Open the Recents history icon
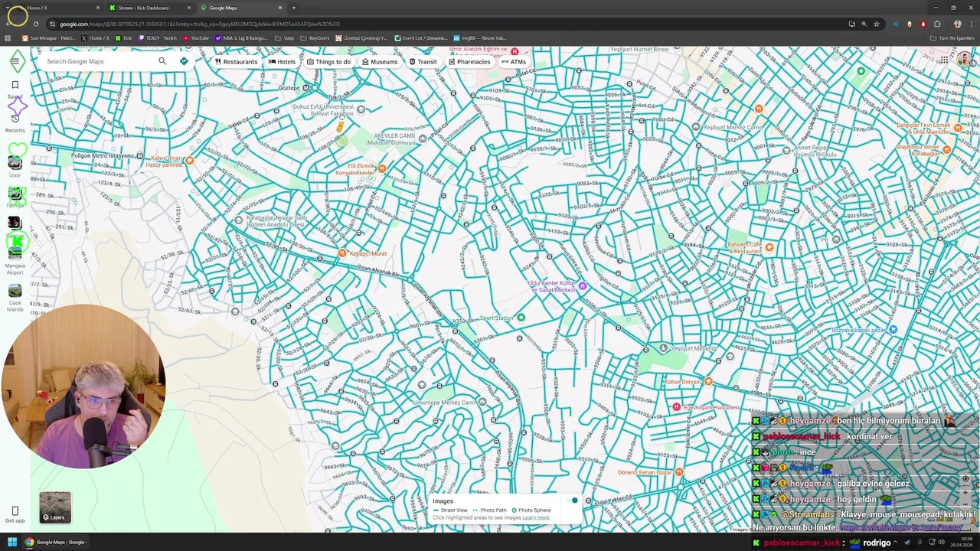The height and width of the screenshot is (551, 980). tap(15, 118)
